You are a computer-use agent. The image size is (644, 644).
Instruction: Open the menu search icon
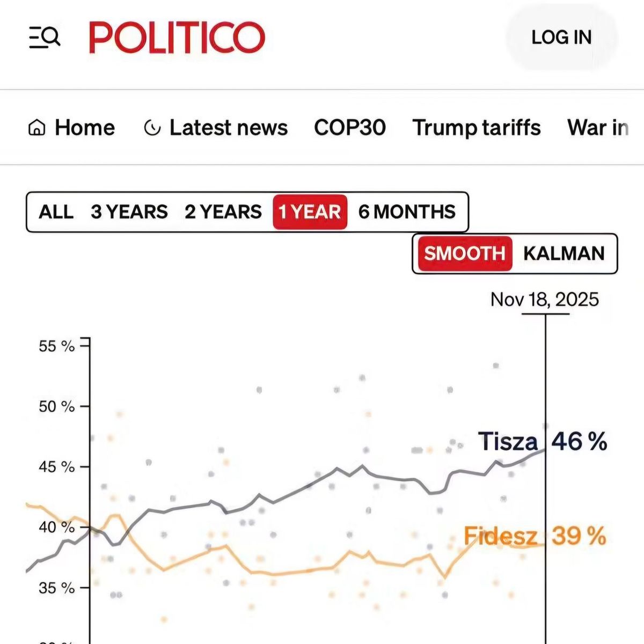[45, 38]
